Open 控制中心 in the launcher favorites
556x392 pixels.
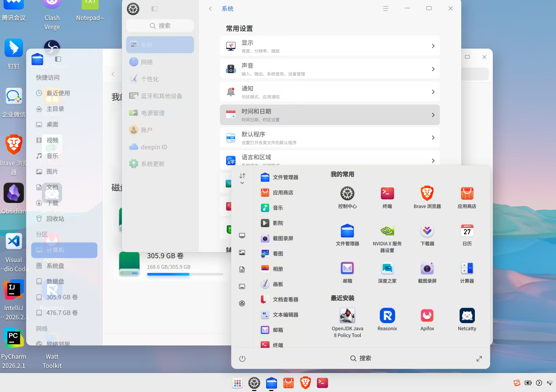coord(347,197)
